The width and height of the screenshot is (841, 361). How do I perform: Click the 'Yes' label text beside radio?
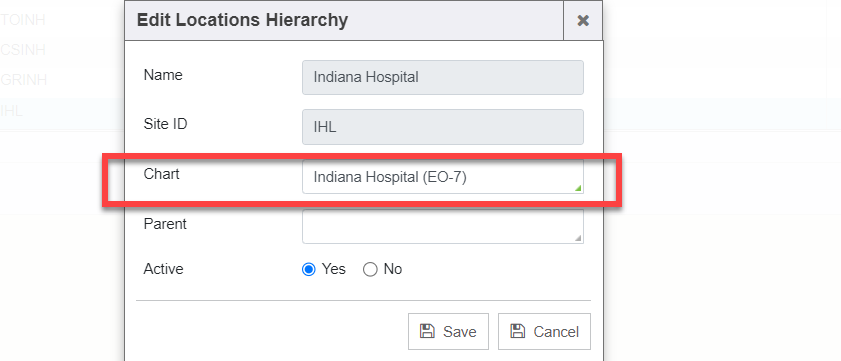(334, 269)
